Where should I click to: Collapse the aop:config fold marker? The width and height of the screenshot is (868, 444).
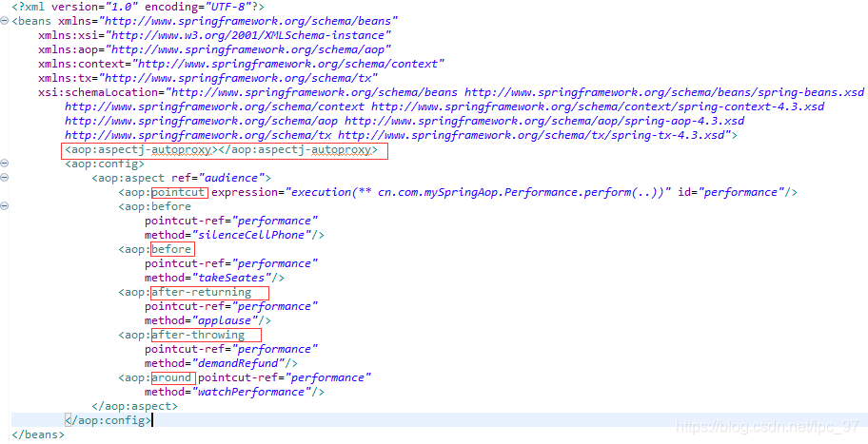point(5,164)
